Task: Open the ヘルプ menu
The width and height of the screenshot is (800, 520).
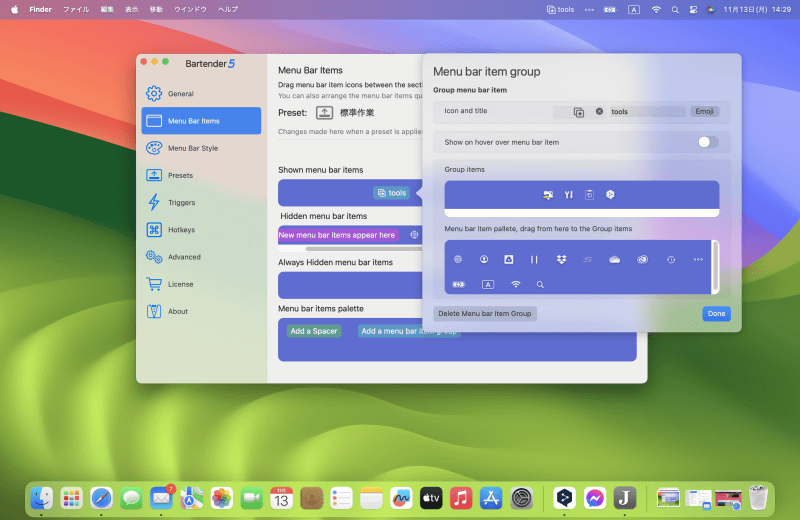Action: (x=228, y=9)
